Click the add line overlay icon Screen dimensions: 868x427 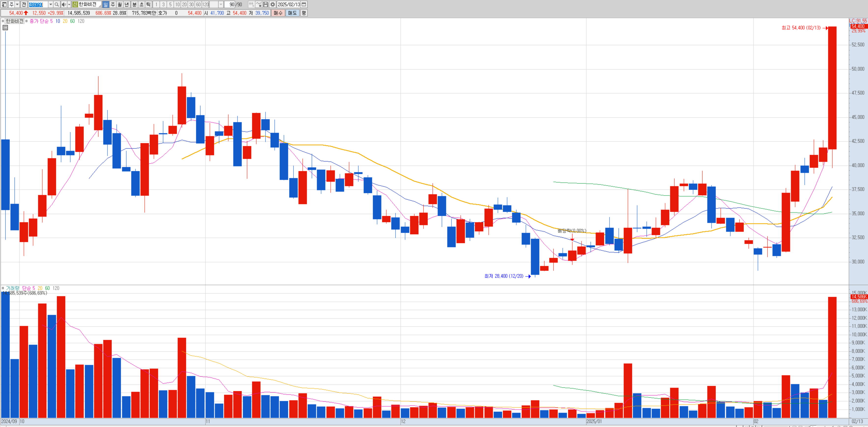pyautogui.click(x=259, y=4)
